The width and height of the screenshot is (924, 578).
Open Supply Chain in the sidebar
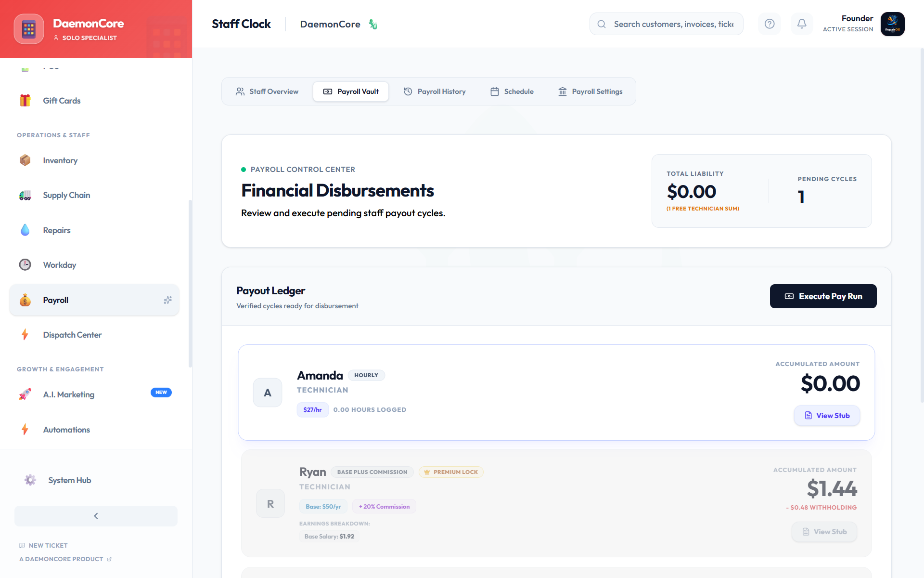[94, 195]
